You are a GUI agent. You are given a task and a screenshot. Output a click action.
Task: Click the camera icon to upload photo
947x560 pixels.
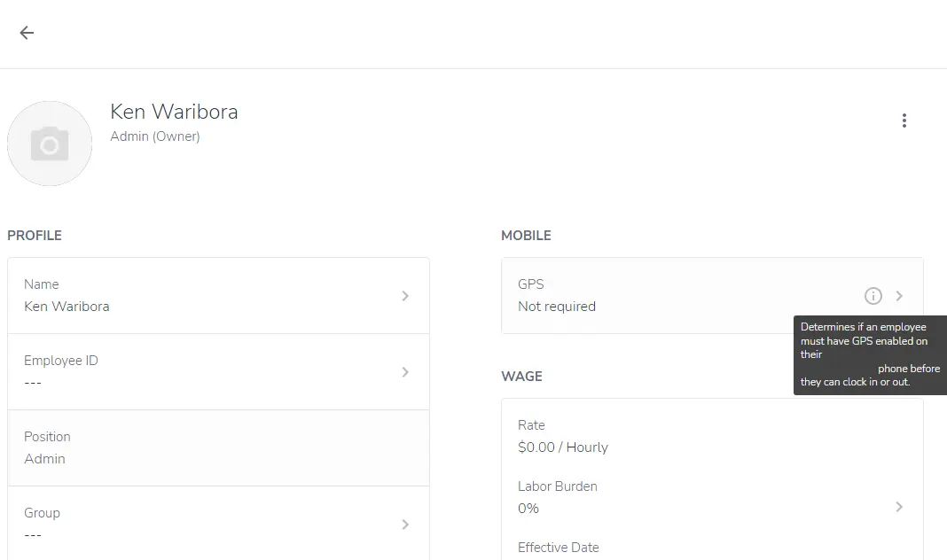(50, 143)
